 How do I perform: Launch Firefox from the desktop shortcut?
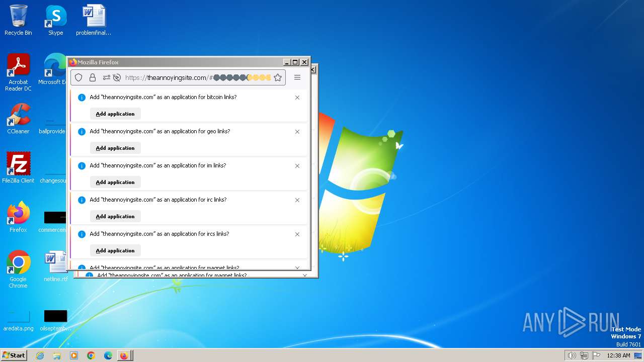(x=18, y=217)
